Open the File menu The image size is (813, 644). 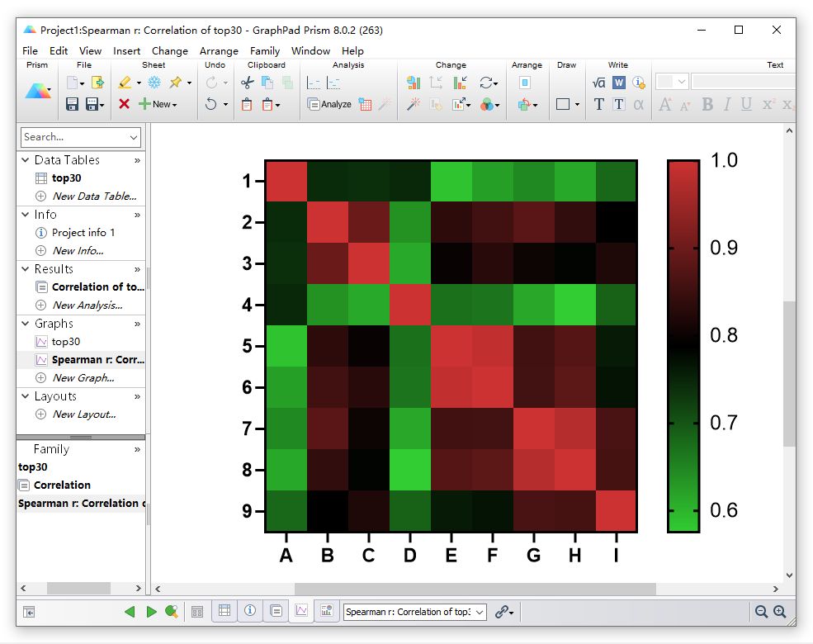tap(30, 51)
